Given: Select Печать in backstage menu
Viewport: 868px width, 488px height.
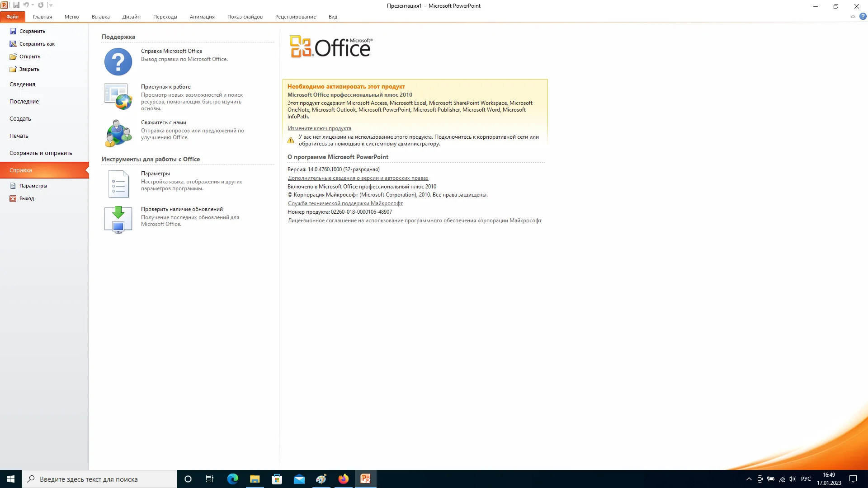Looking at the screenshot, I should point(44,136).
